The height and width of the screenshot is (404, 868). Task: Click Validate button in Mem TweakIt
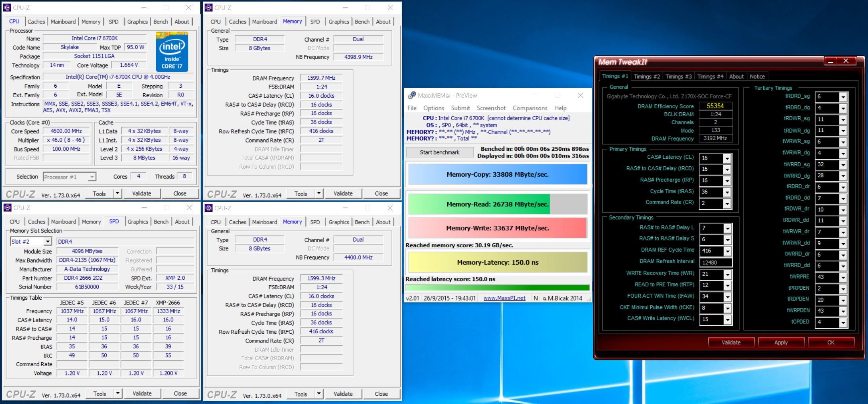click(x=731, y=342)
